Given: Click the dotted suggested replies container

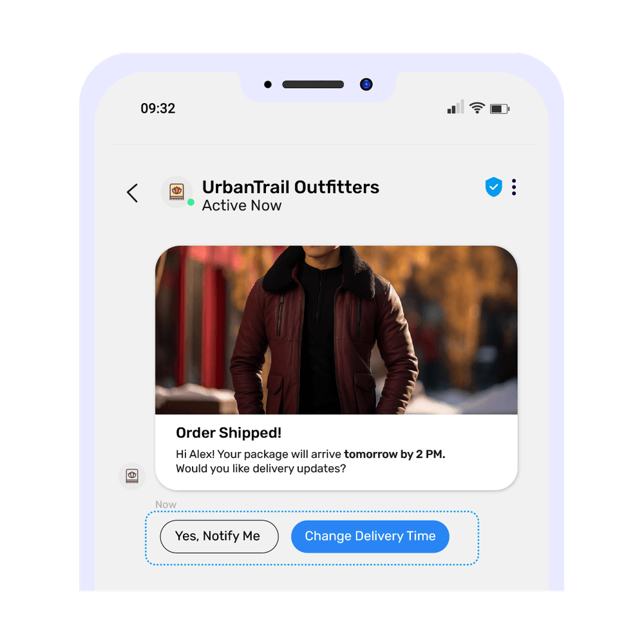Looking at the screenshot, I should coord(312,538).
